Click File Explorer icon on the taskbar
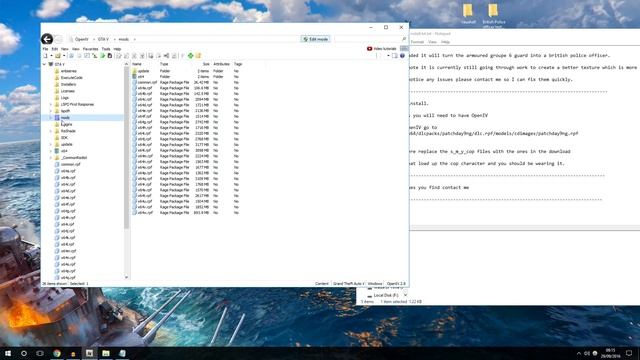This screenshot has width=640, height=360. 106,353
